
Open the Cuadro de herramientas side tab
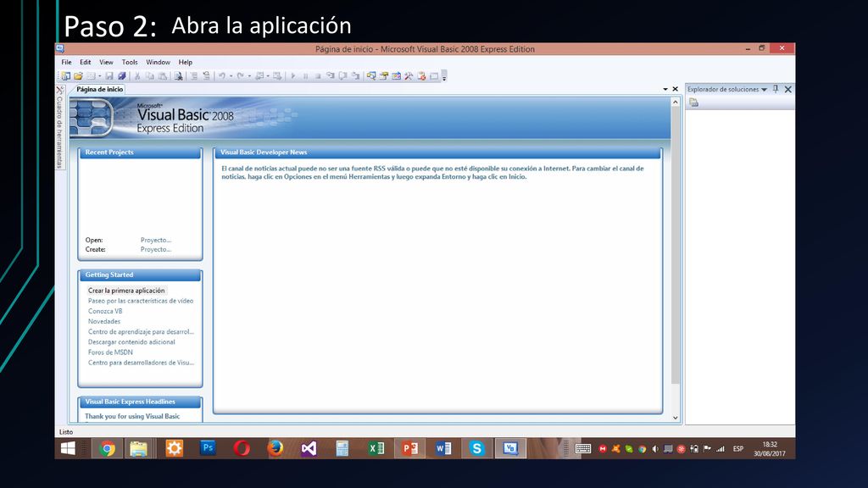pos(60,128)
